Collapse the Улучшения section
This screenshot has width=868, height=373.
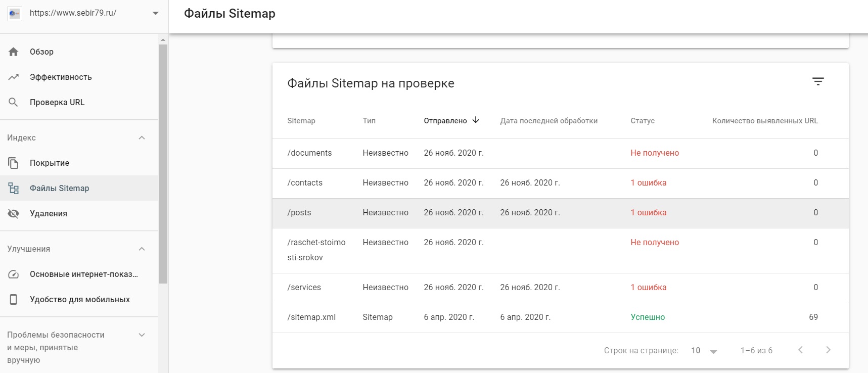pos(142,249)
